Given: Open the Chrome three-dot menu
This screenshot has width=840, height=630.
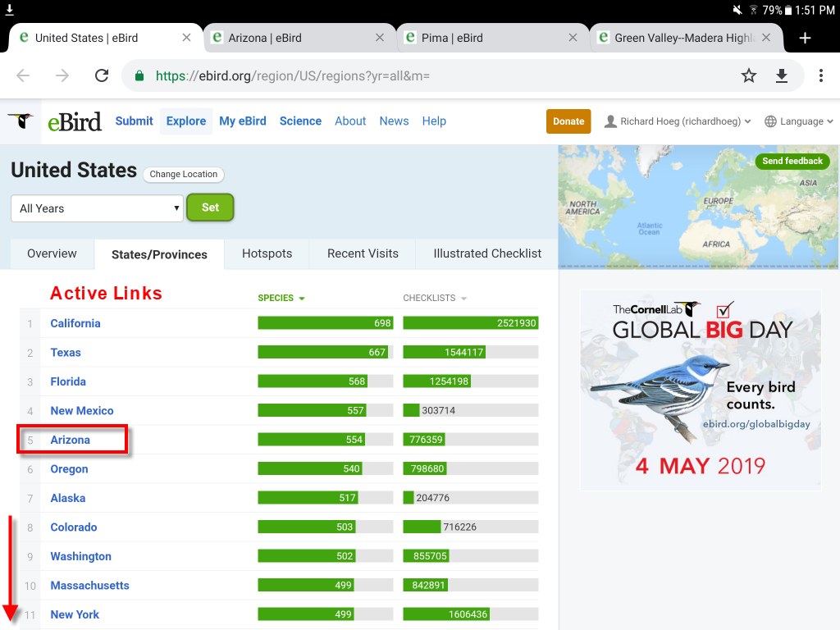Looking at the screenshot, I should point(820,75).
